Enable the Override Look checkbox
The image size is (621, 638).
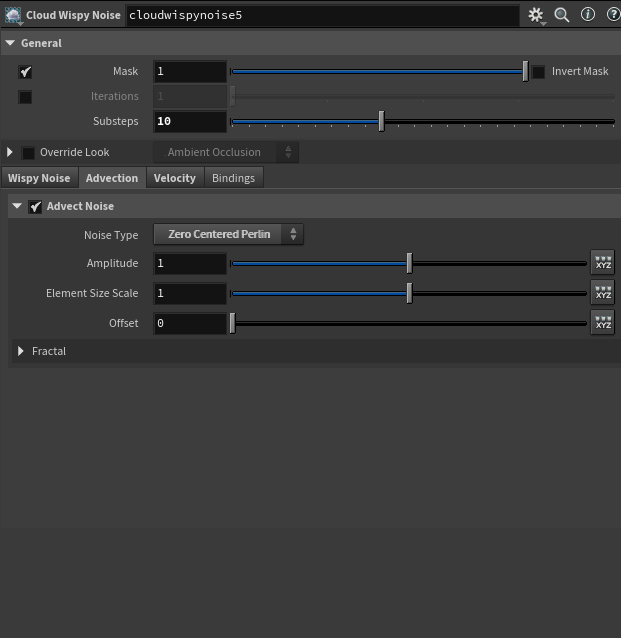coord(28,153)
